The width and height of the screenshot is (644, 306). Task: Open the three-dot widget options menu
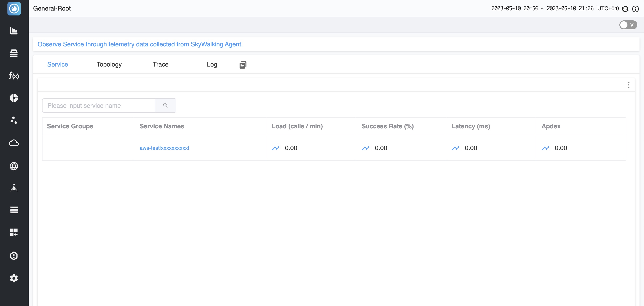(629, 85)
